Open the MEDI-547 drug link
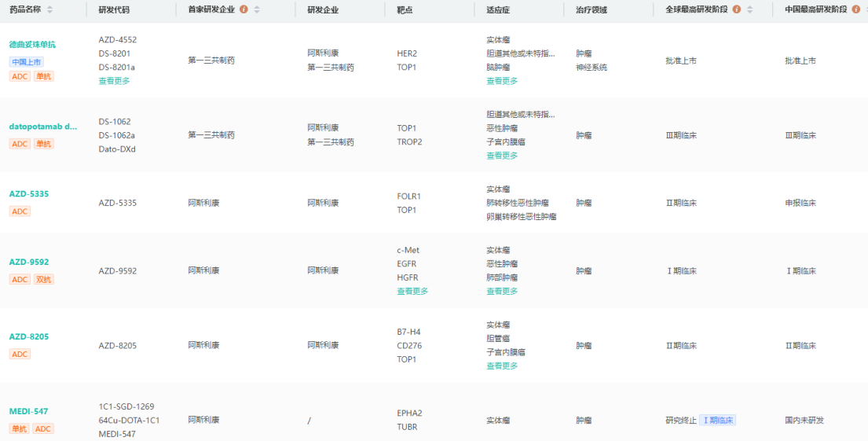This screenshot has width=868, height=441. tap(28, 411)
